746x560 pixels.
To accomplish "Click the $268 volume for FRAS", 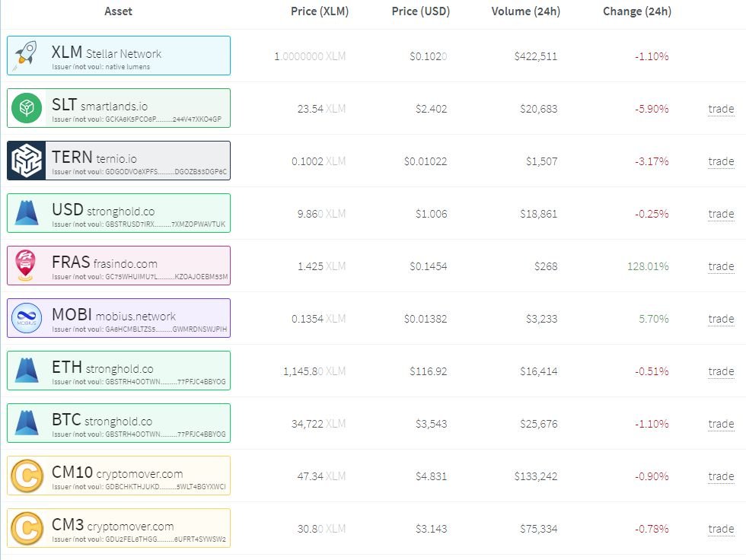I will tap(545, 266).
